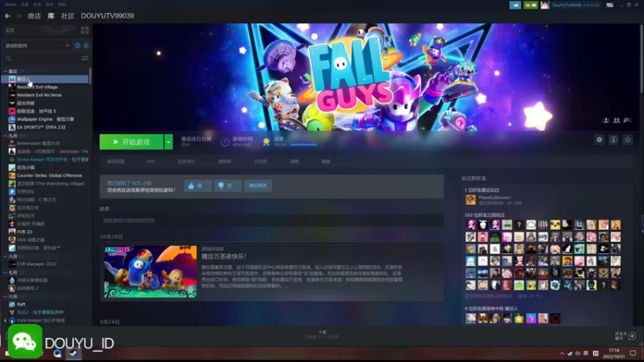Image resolution: width=644 pixels, height=362 pixels.
Task: Select F1 Manager 2022 entry
Action: pyautogui.click(x=37, y=264)
